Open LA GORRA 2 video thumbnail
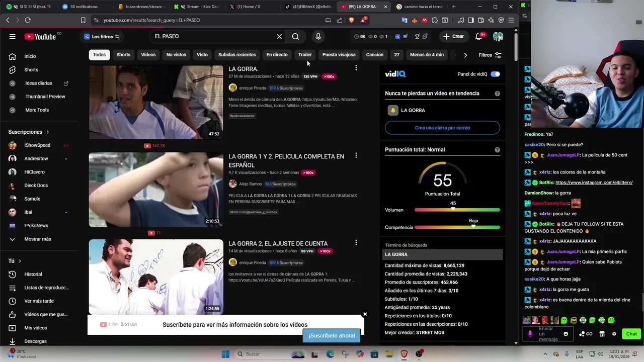 [156, 277]
